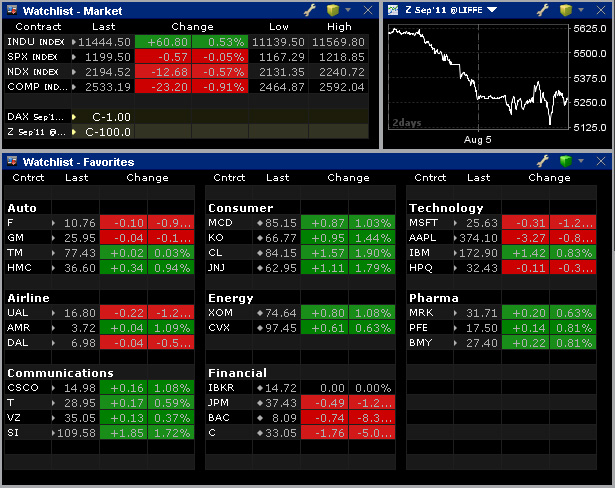Viewport: 615px width, 488px height.
Task: Click AAPL last price 374.10
Action: tap(478, 238)
